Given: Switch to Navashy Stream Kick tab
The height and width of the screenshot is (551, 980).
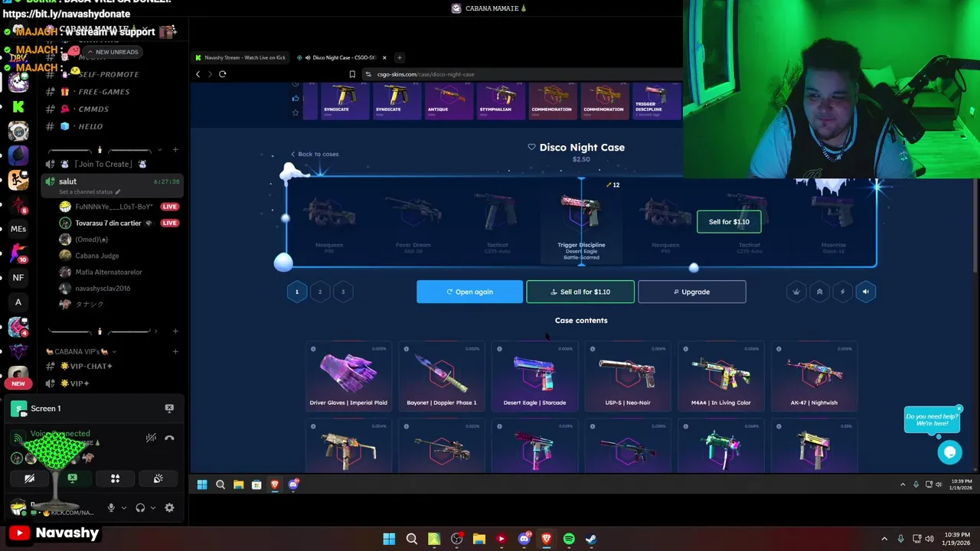Looking at the screenshot, I should click(x=240, y=57).
